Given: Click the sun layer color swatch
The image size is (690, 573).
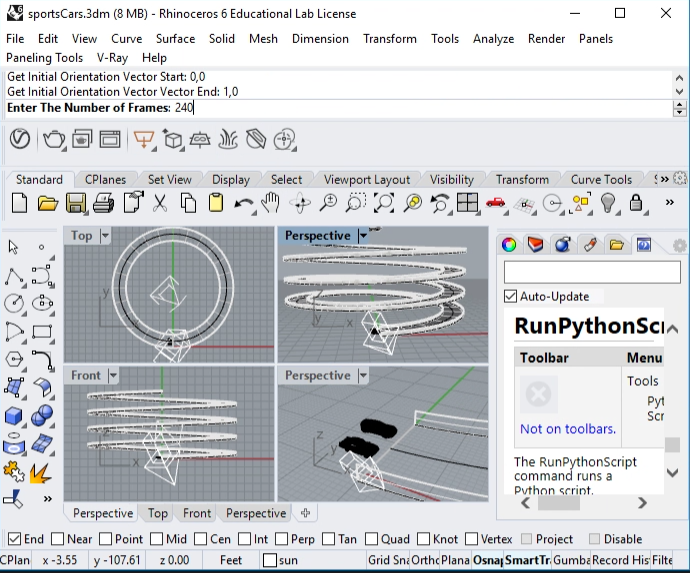Looking at the screenshot, I should pos(269,560).
